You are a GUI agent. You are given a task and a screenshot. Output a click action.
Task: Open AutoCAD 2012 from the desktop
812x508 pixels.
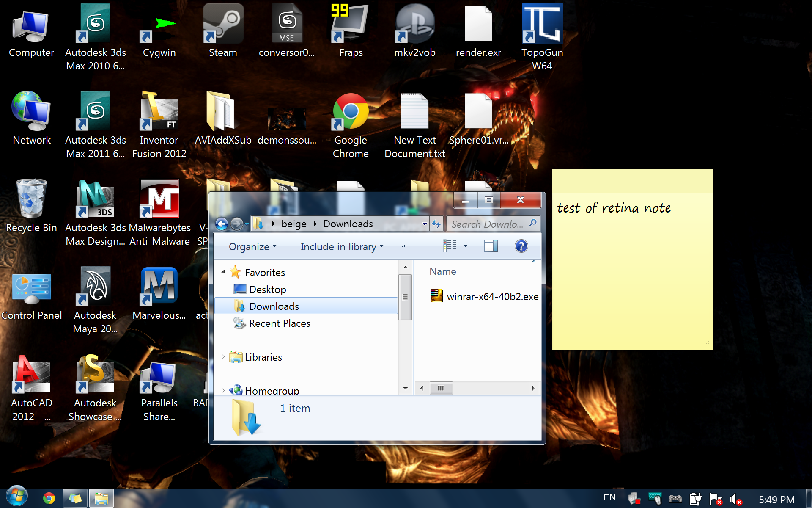31,375
